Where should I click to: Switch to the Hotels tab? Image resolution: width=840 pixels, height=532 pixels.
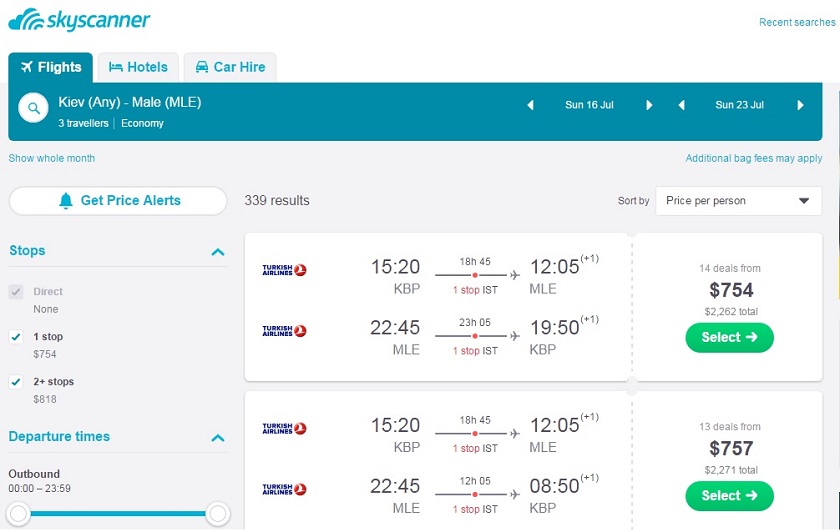138,67
